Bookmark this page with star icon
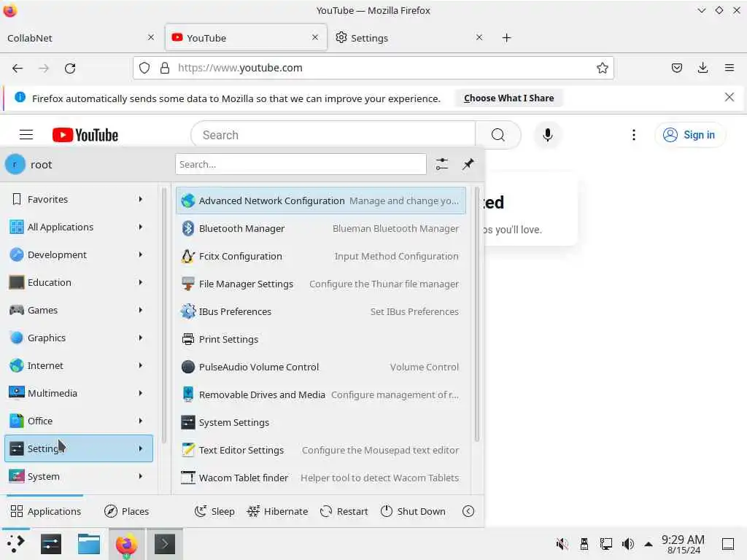The height and width of the screenshot is (560, 747). (602, 68)
